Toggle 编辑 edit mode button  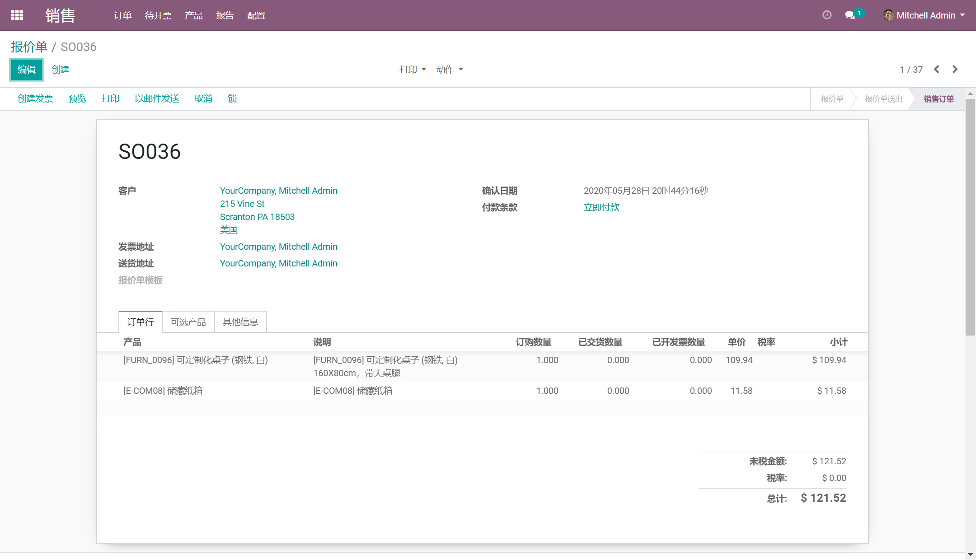[x=26, y=70]
